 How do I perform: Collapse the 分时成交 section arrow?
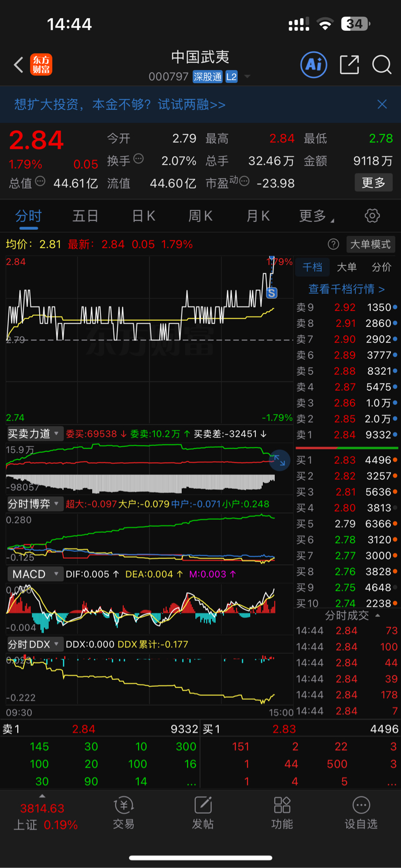(x=378, y=616)
